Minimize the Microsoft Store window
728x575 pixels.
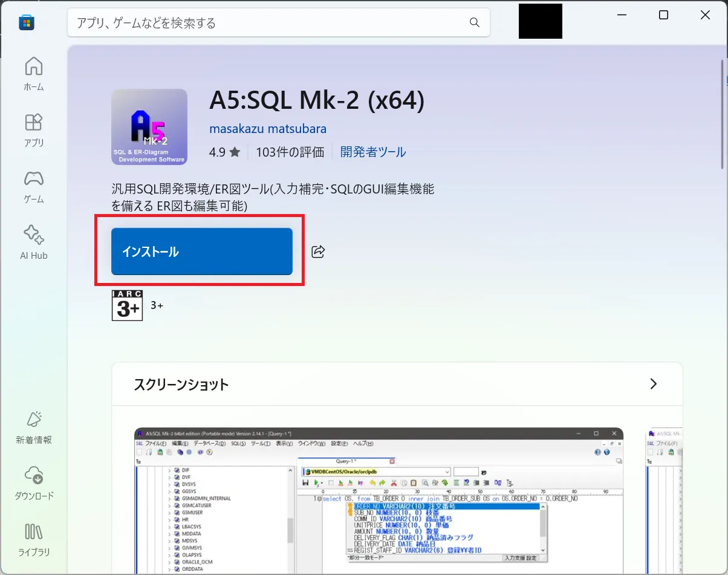point(622,16)
